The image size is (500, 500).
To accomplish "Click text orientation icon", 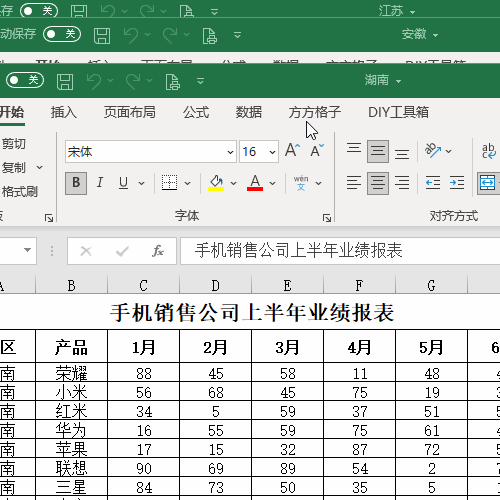I will click(x=433, y=151).
